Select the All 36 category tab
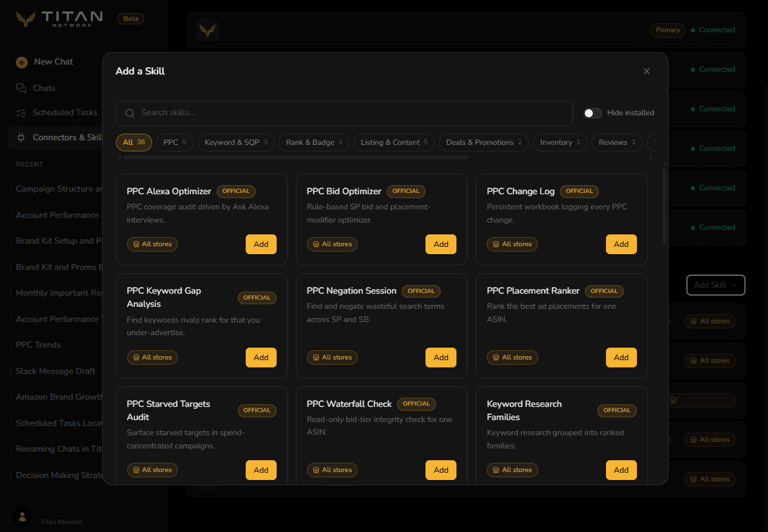The image size is (768, 532). pos(134,142)
